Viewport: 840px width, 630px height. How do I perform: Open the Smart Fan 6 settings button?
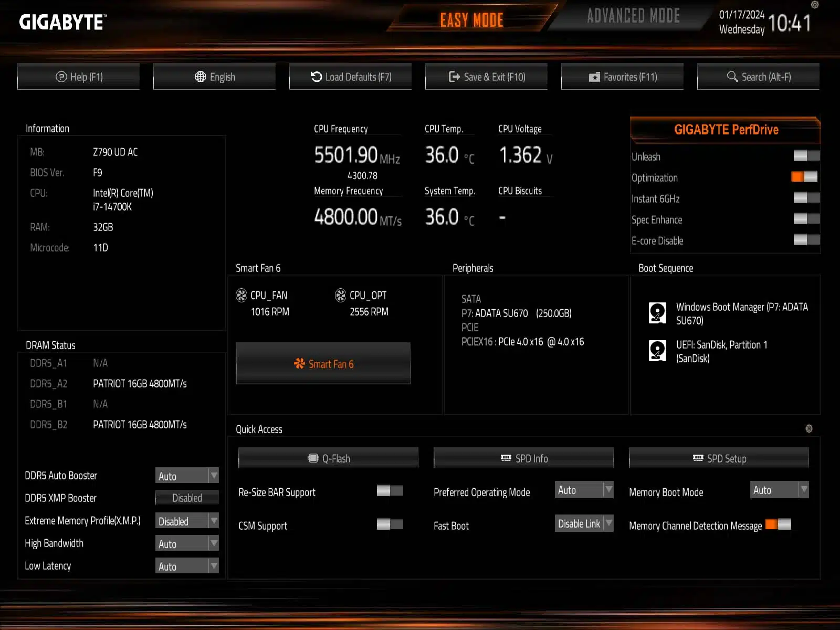[323, 363]
